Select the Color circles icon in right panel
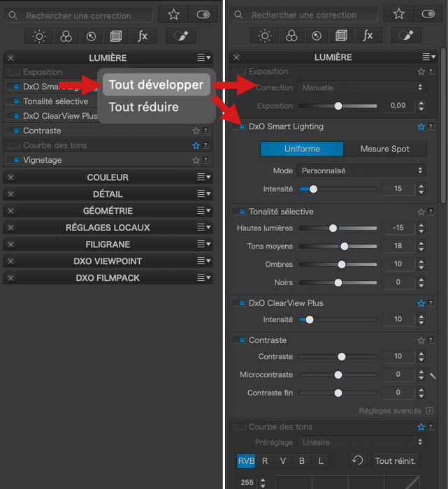Image resolution: width=448 pixels, height=489 pixels. [x=291, y=36]
